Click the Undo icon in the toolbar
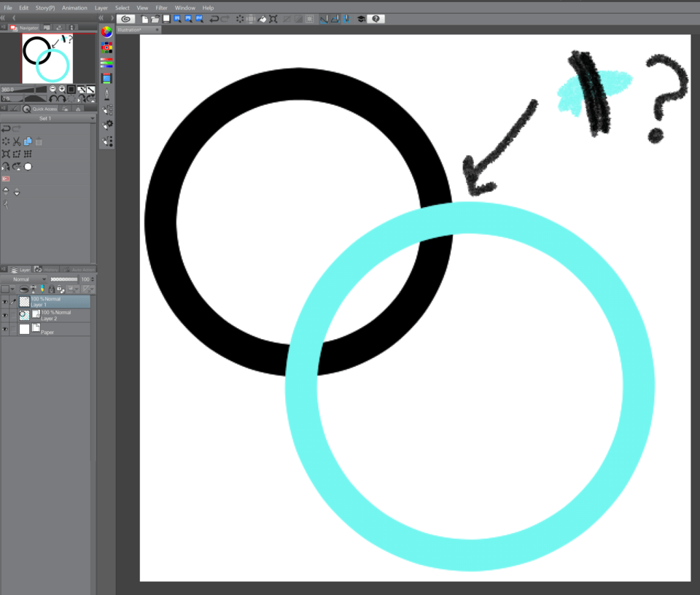Viewport: 700px width, 595px height. (214, 19)
